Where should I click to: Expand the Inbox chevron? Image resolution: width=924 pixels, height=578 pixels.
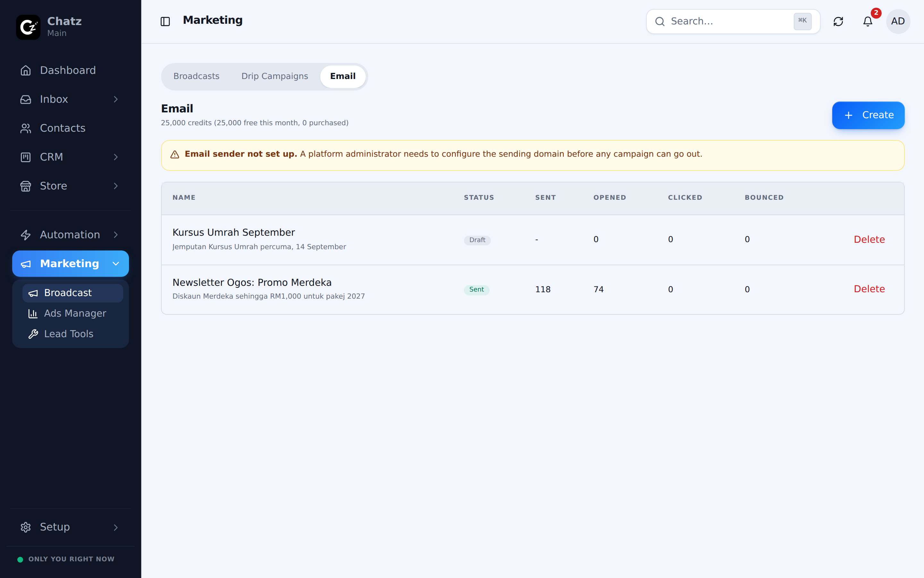pos(116,100)
